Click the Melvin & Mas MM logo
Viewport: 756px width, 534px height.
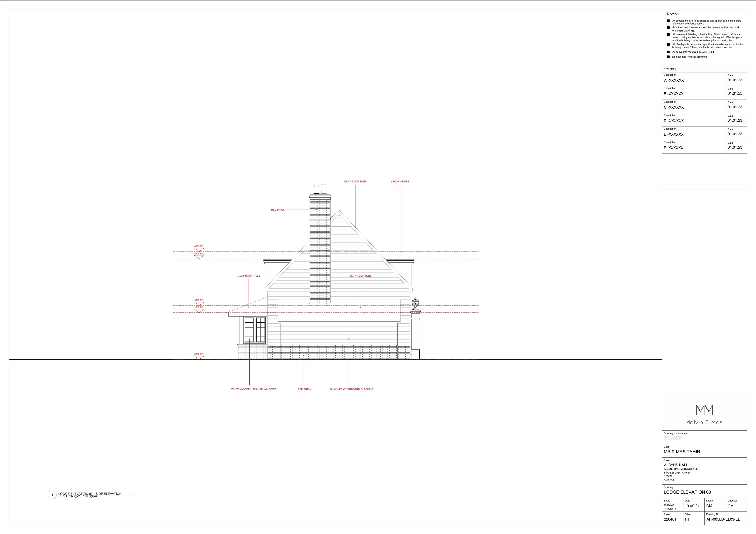tap(704, 410)
